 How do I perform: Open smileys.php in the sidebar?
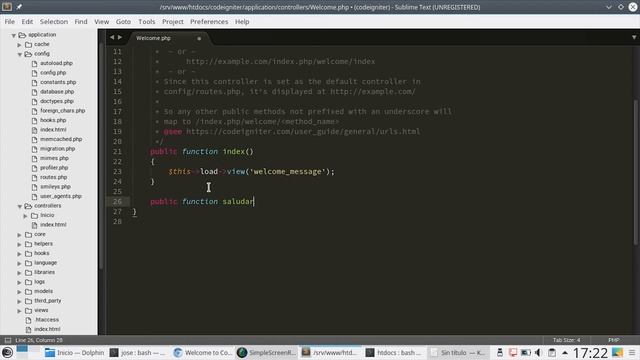(x=56, y=187)
